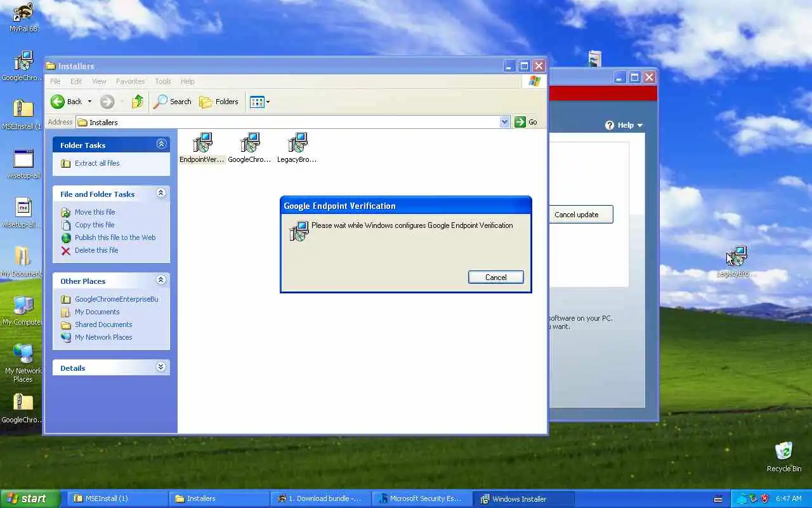Click Cancel update in Security Essentials window
This screenshot has height=508, width=812.
coord(579,215)
